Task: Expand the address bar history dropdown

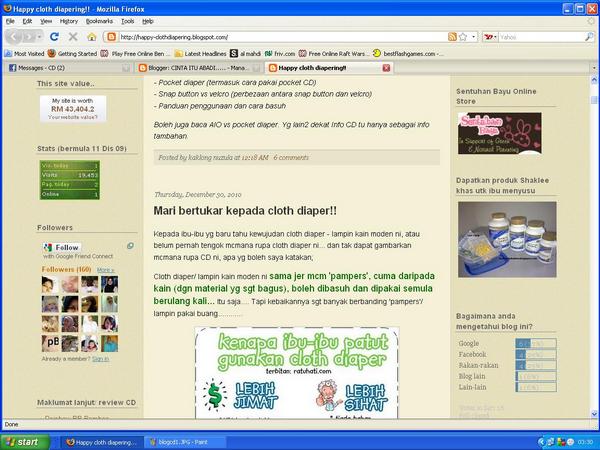Action: point(474,37)
